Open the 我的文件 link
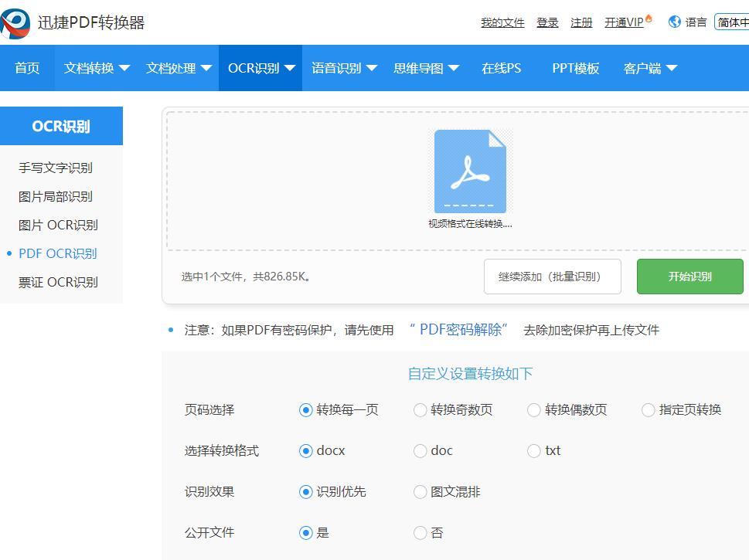749x560 pixels. point(502,22)
